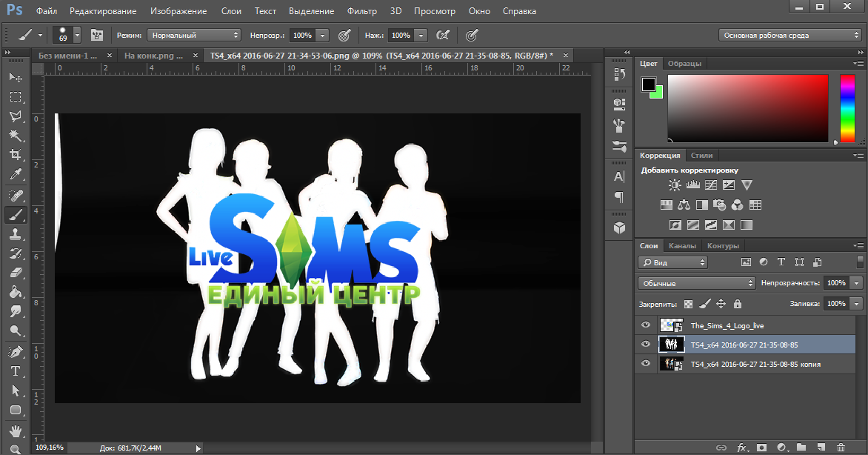Toggle lock layer position

[721, 304]
